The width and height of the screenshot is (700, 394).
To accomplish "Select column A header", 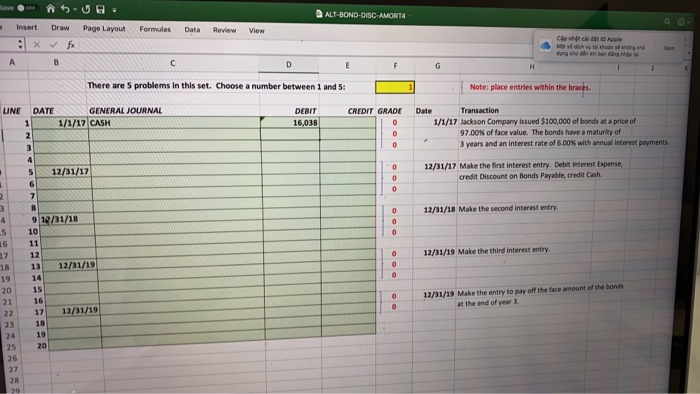I will pos(12,62).
